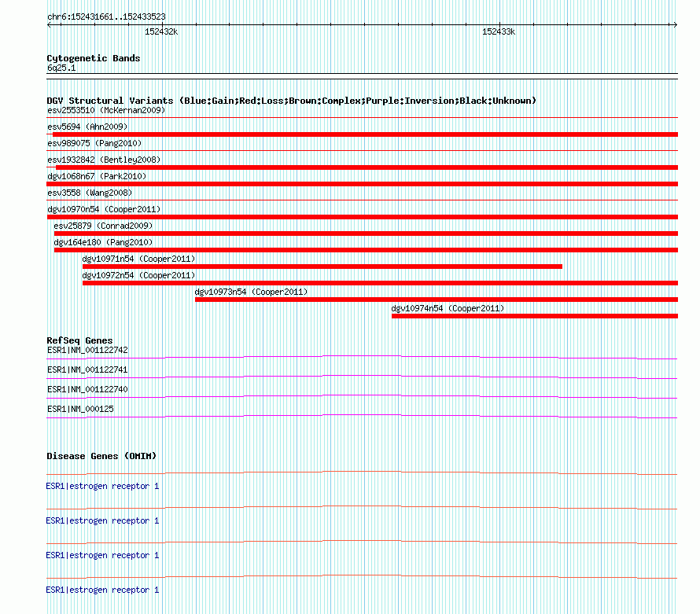The width and height of the screenshot is (700, 614).
Task: Click the 152432k ruler label
Action: pyautogui.click(x=161, y=31)
